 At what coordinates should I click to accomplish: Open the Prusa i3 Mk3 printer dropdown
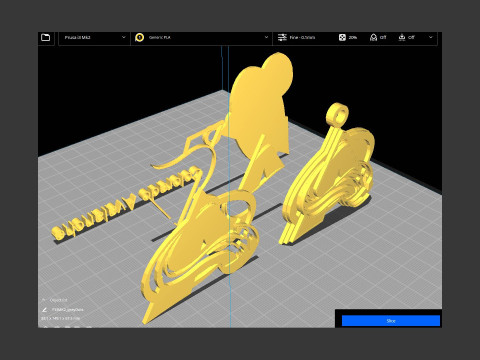(x=94, y=38)
